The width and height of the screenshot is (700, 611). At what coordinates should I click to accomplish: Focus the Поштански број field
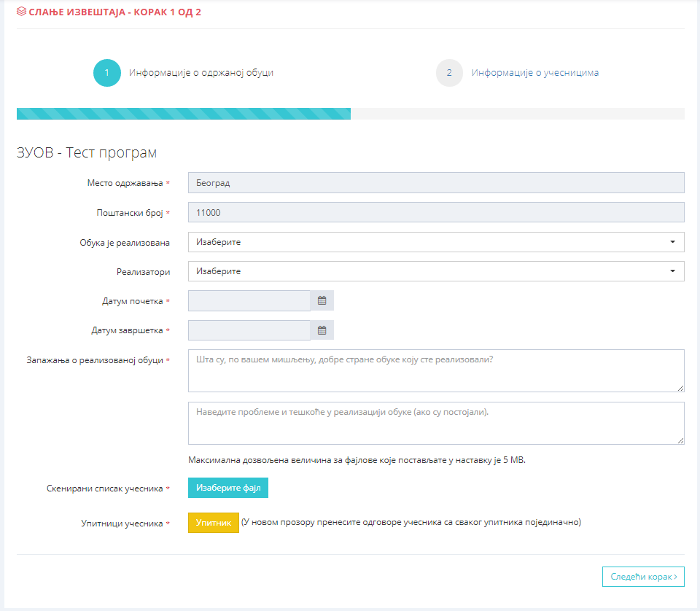435,212
